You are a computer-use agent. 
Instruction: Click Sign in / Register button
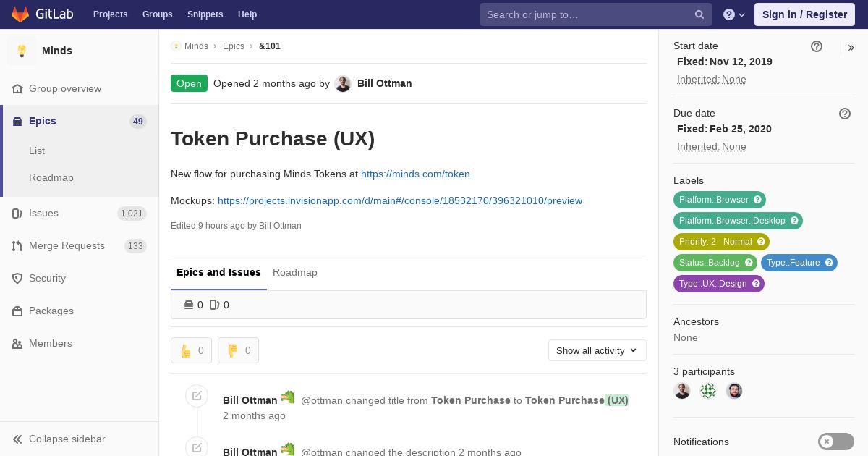pyautogui.click(x=804, y=14)
